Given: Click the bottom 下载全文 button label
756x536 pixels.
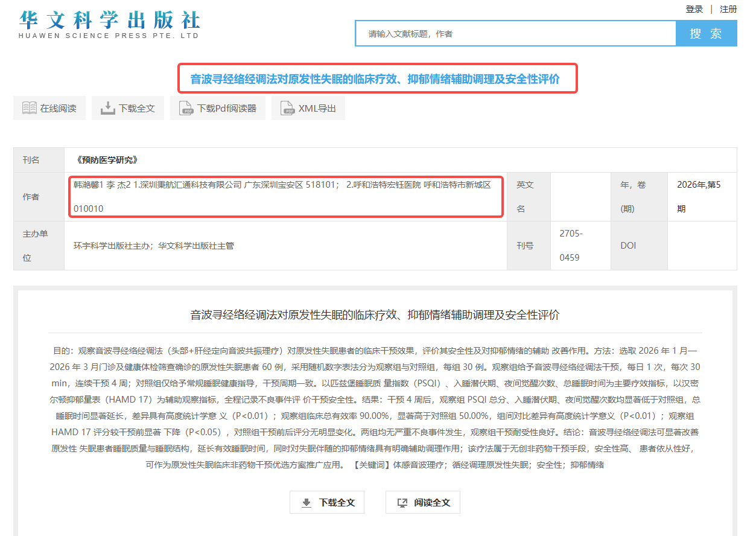Looking at the screenshot, I should (x=337, y=502).
